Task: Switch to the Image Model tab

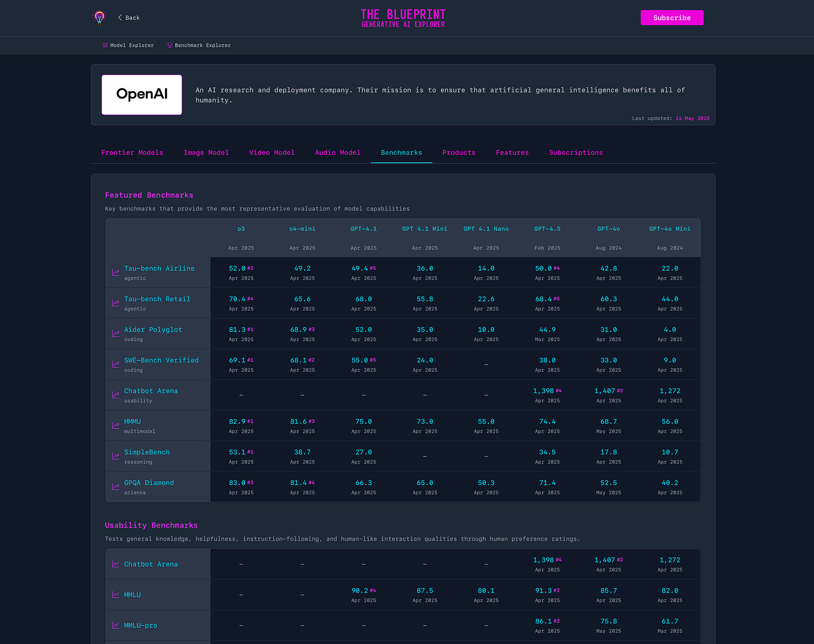Action: (206, 153)
